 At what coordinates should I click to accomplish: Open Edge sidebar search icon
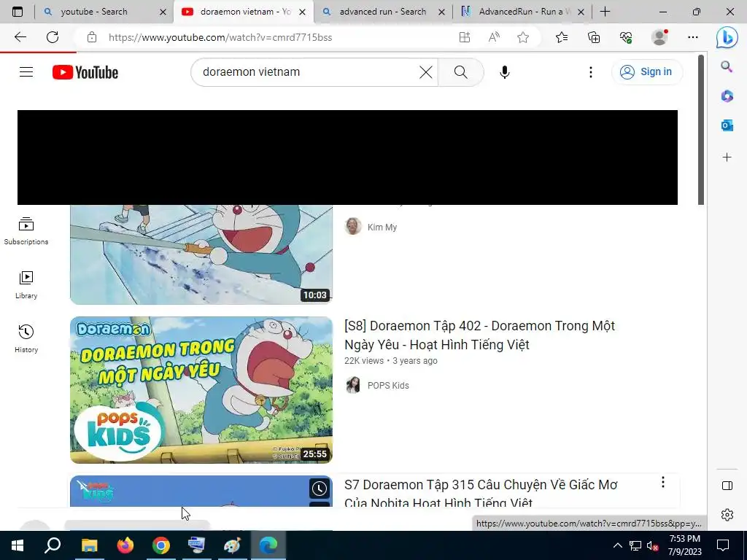(x=727, y=66)
